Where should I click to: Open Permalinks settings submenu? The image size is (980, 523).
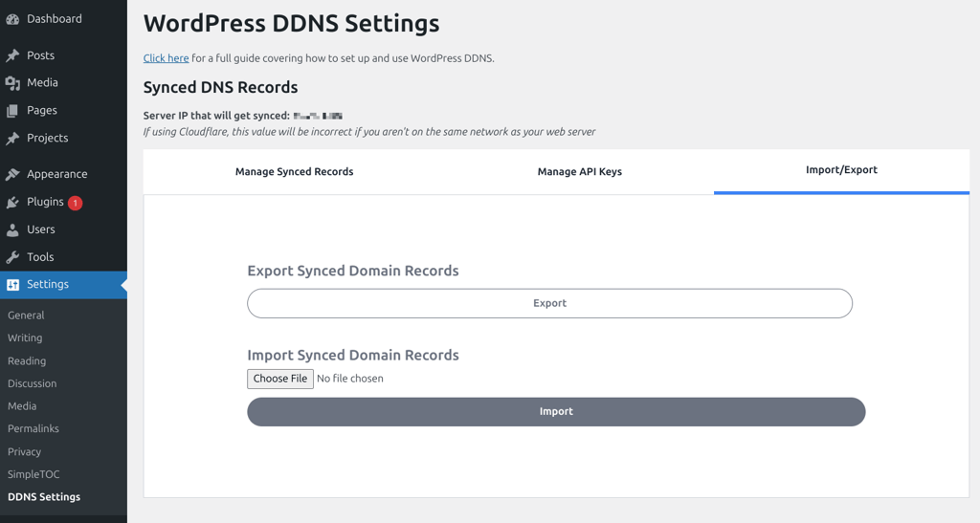(x=33, y=428)
